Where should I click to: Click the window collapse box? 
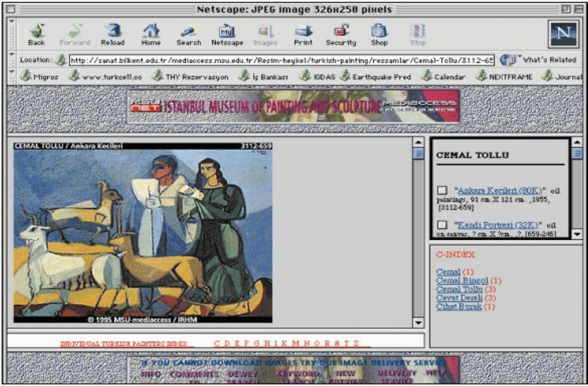(578, 9)
